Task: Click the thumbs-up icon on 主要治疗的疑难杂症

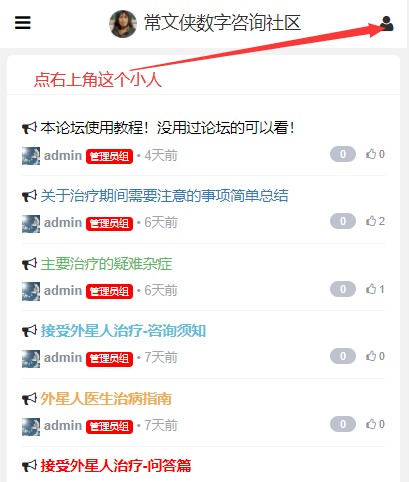Action: pyautogui.click(x=371, y=289)
